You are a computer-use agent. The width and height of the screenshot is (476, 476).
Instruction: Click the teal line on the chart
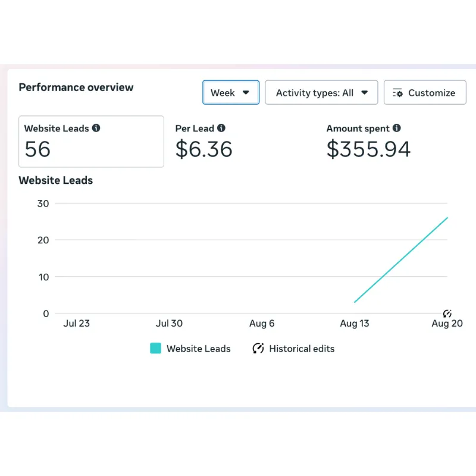pos(401,260)
